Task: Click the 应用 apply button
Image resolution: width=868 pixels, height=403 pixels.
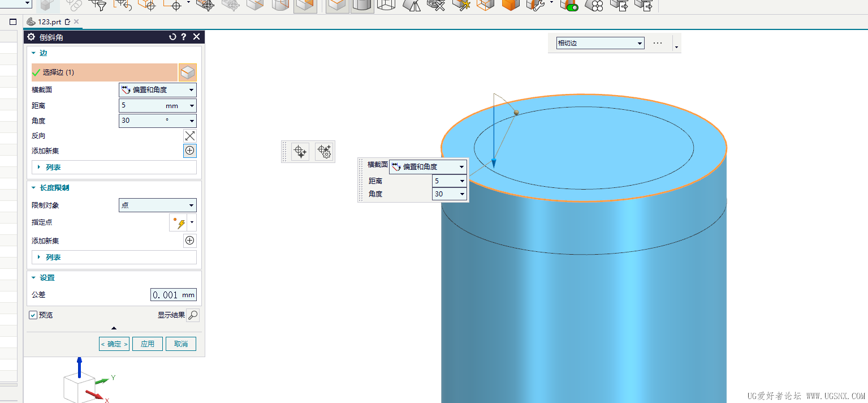Action: tap(148, 344)
